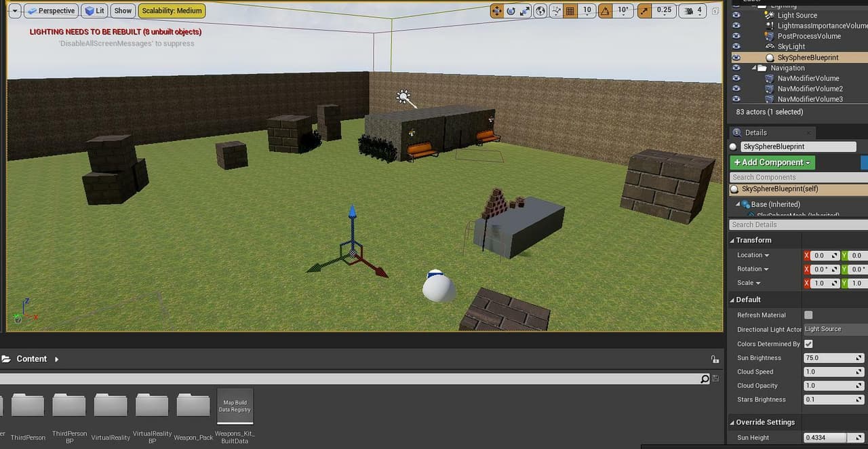Screen dimensions: 868x449
Task: Toggle world/local coordinate system globe icon
Action: pos(540,11)
